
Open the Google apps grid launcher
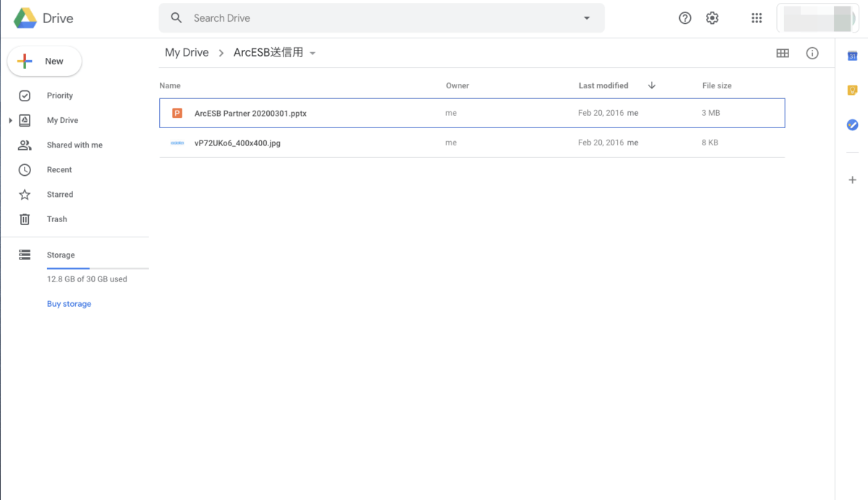coord(757,18)
